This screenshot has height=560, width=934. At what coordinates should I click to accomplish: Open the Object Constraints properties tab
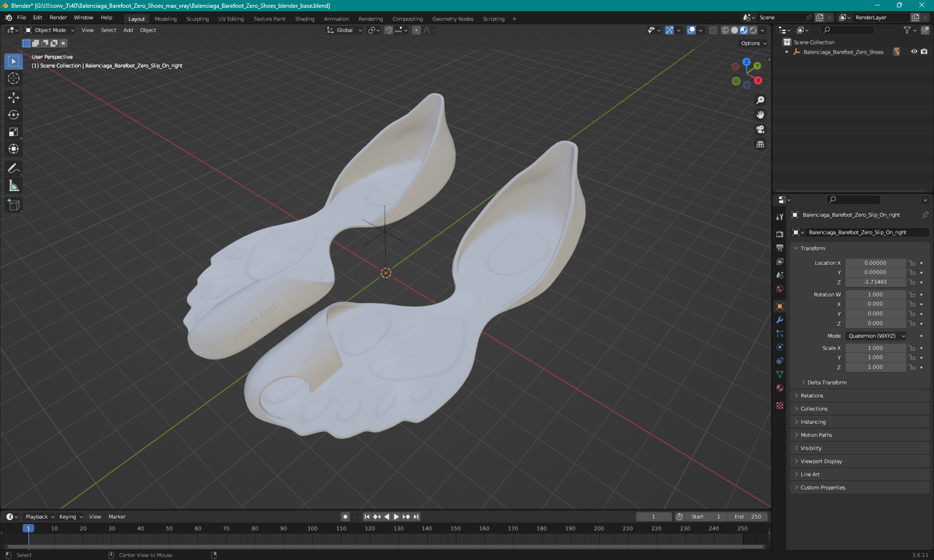pos(780,361)
